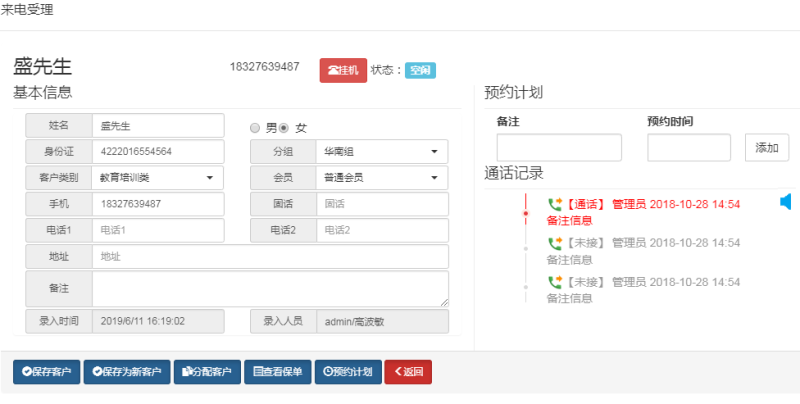
Task: Click the phone icon on the answered call record
Action: tap(555, 203)
